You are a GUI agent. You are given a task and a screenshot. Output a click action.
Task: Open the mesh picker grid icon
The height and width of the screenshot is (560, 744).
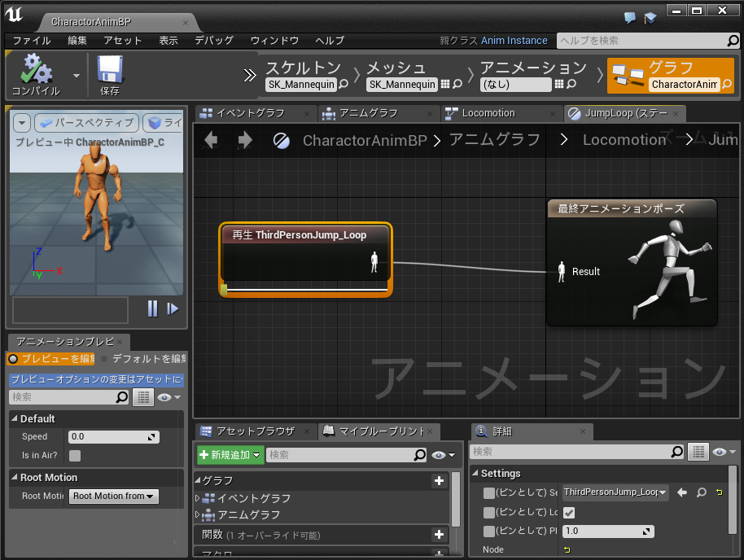tap(445, 84)
